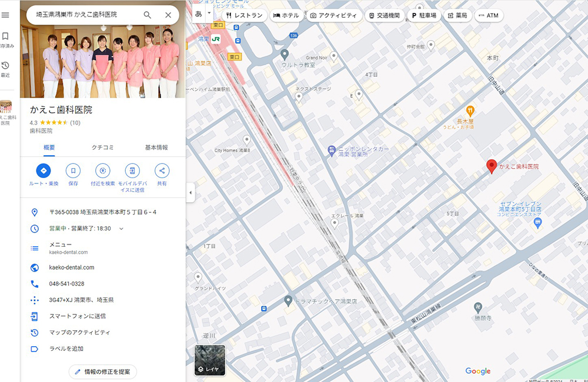Viewport: 588px width, 382px height.
Task: Open the hamburger main menu
Action: click(x=5, y=15)
